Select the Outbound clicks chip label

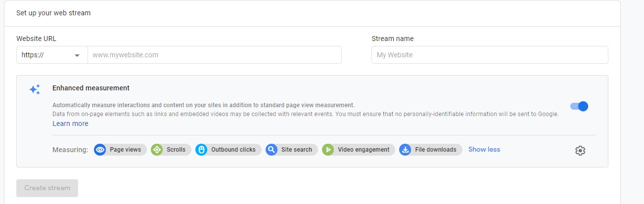[233, 150]
